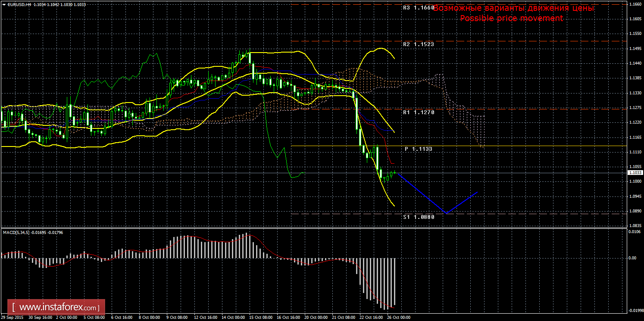644x321 pixels.
Task: Click the low point of blue forecast line
Action: (x=447, y=213)
